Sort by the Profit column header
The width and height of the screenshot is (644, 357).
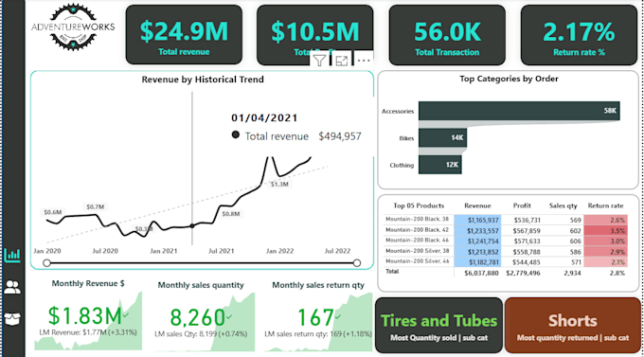coord(522,205)
